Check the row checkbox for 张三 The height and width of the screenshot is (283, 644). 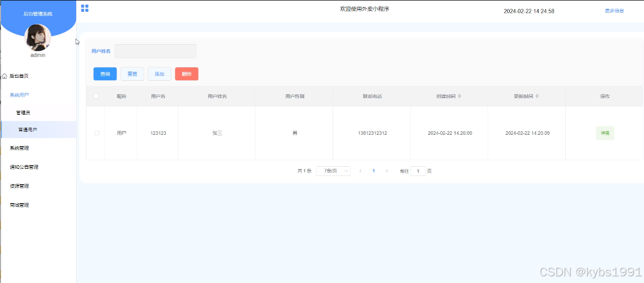[96, 133]
